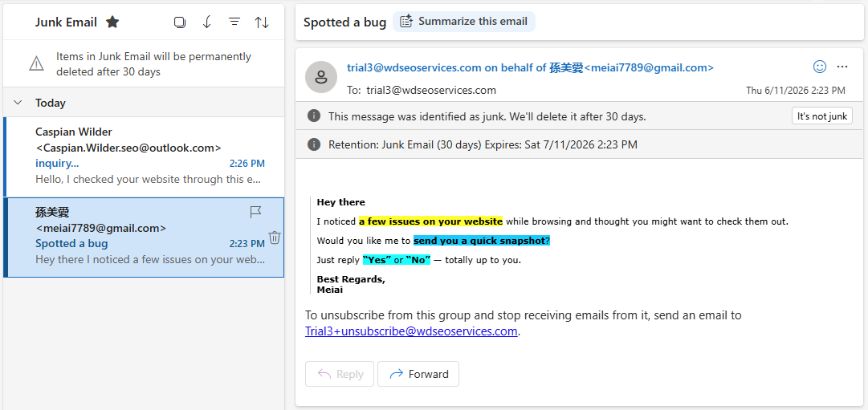868x410 pixels.
Task: Collapse the Today group chevron
Action: click(18, 103)
